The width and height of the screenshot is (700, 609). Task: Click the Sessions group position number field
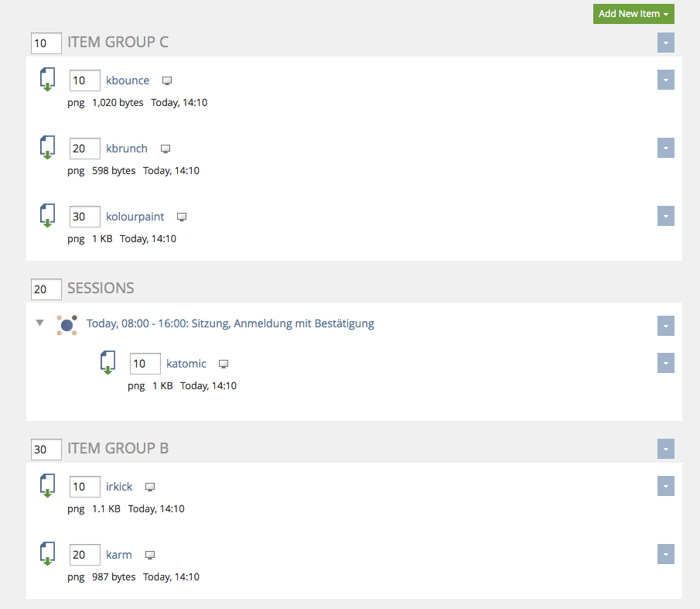[x=46, y=289]
